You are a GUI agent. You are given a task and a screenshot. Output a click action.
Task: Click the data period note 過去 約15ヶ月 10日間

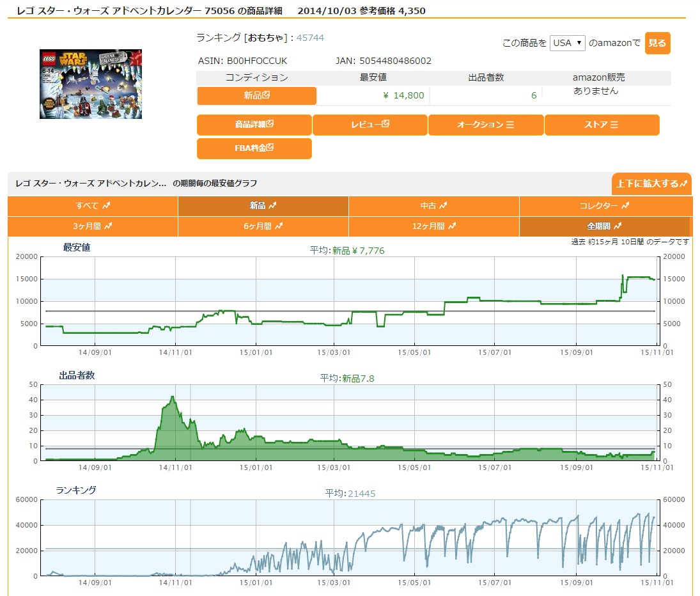click(630, 242)
